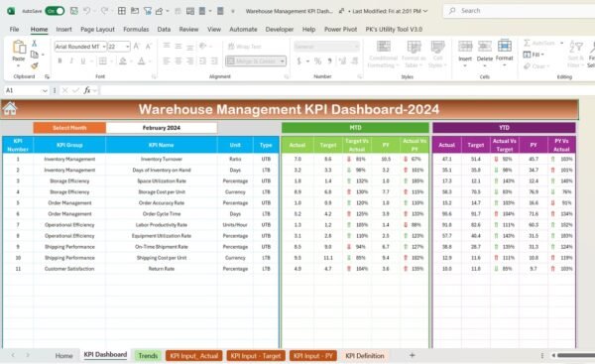Click Decrease Font Size icon
595x364 pixels.
pos(149,47)
